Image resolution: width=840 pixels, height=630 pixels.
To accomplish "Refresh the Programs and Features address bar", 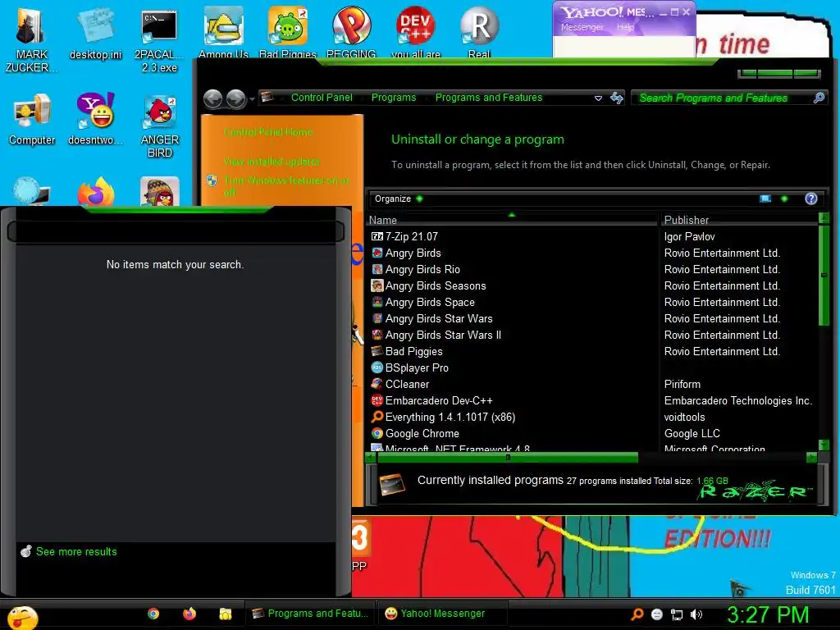I will [x=617, y=98].
